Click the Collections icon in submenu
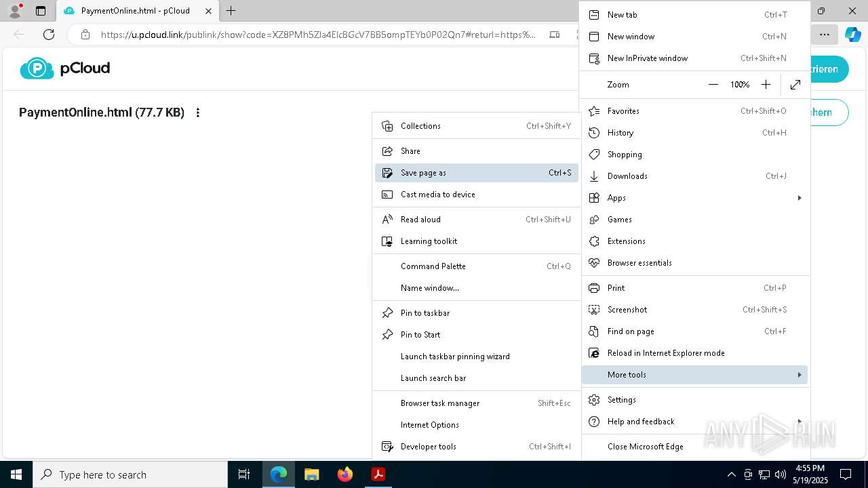868x488 pixels. [387, 126]
